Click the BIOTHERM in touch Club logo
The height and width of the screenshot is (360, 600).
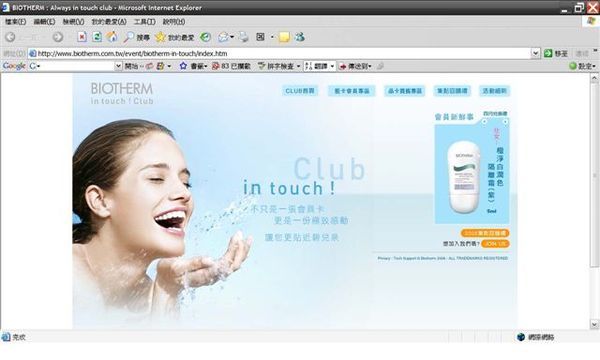(122, 93)
